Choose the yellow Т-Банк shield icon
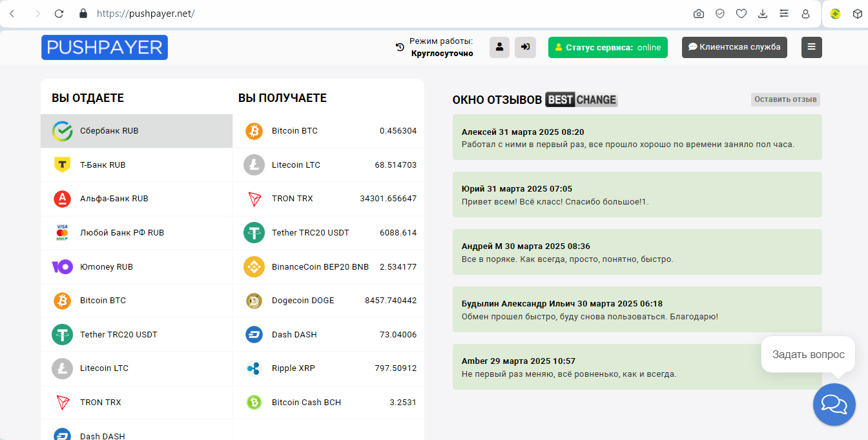 (62, 165)
